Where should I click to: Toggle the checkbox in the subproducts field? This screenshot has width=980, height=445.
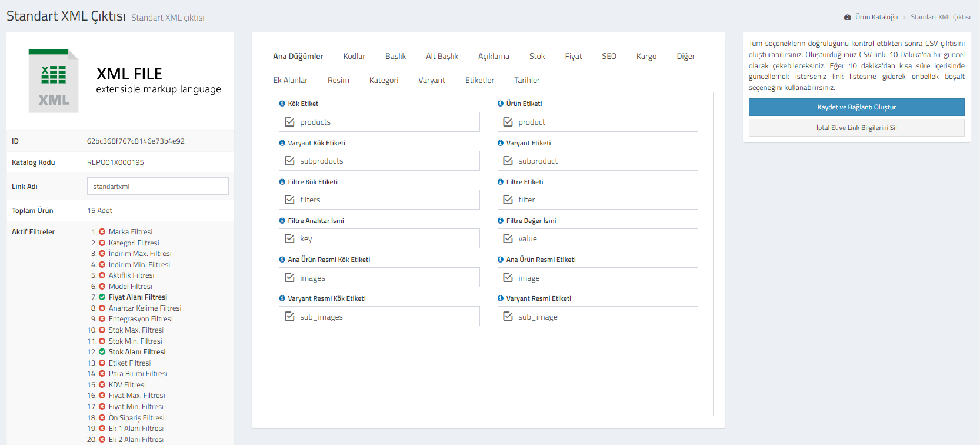(289, 161)
